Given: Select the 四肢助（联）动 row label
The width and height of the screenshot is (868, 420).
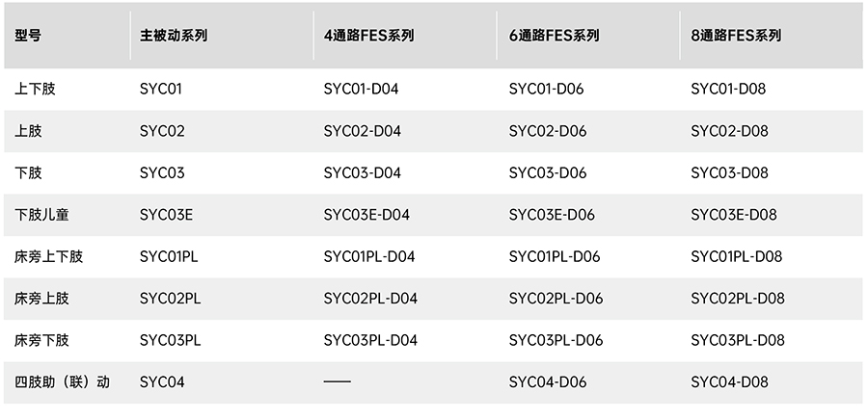Looking at the screenshot, I should click(63, 382).
